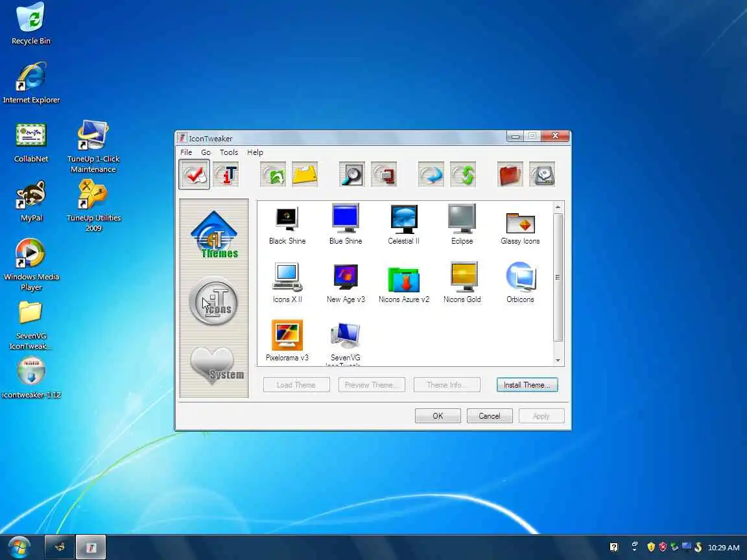Click the red checkmark toolbar icon

[x=195, y=174]
